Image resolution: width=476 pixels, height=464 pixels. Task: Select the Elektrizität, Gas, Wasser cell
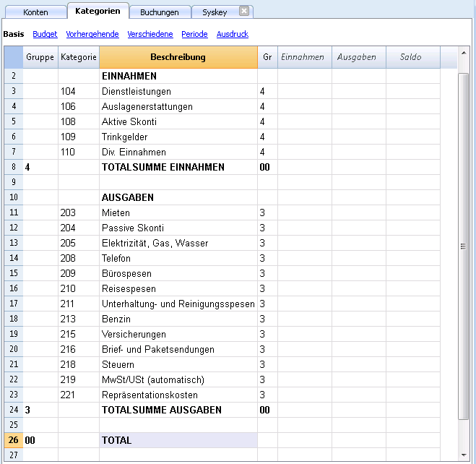click(178, 243)
